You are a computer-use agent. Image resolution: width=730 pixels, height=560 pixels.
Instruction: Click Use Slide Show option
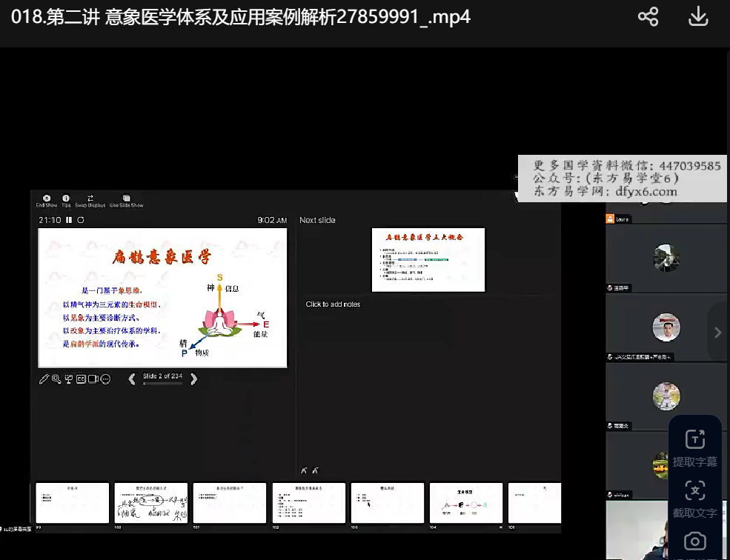tap(127, 201)
